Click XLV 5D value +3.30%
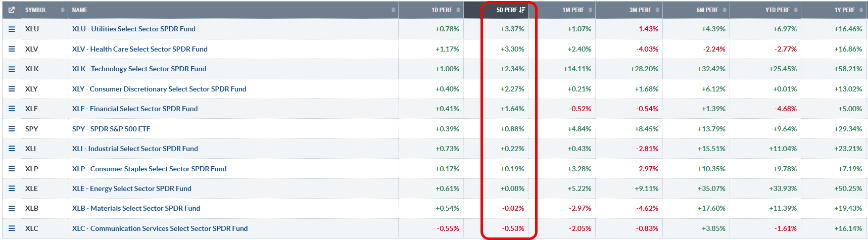Screen dimensions: 868x240 (512, 49)
